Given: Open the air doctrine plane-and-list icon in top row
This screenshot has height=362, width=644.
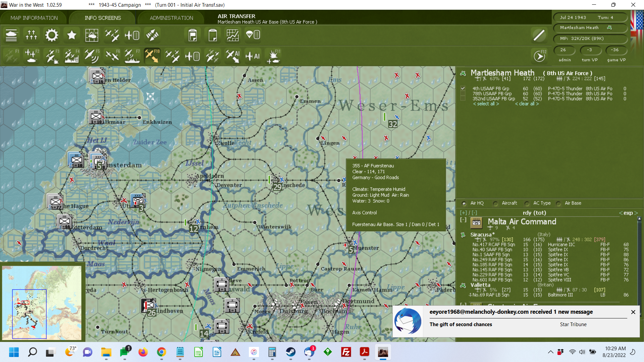Looking at the screenshot, I should [x=132, y=35].
